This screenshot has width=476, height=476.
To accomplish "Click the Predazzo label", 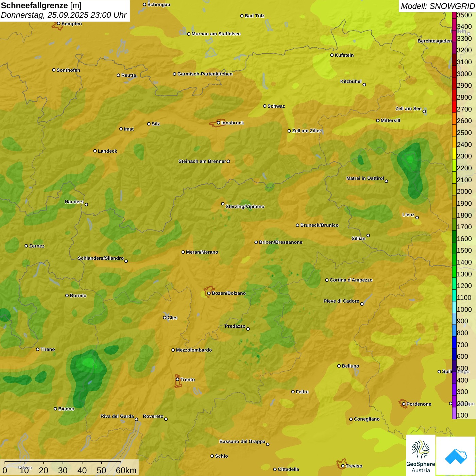I will [235, 326].
